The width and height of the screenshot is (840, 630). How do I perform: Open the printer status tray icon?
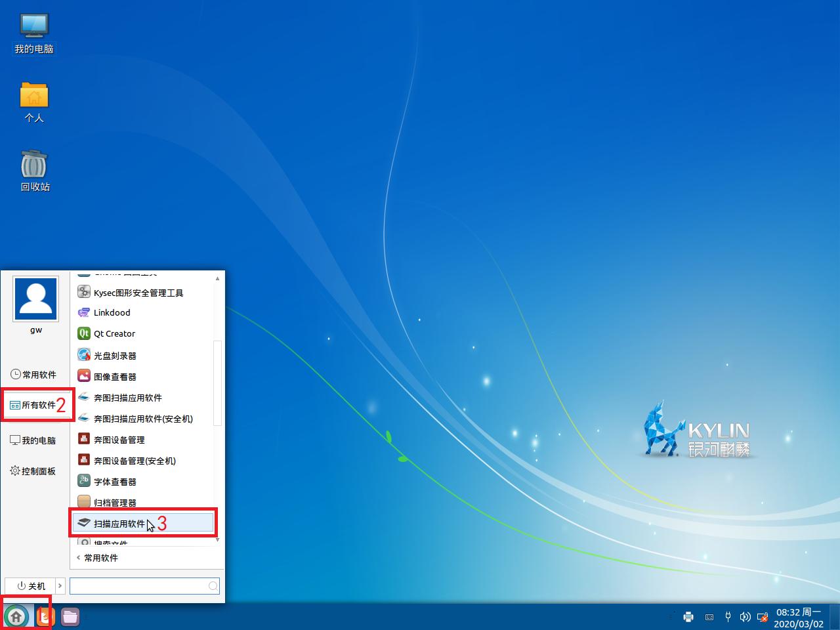point(688,617)
